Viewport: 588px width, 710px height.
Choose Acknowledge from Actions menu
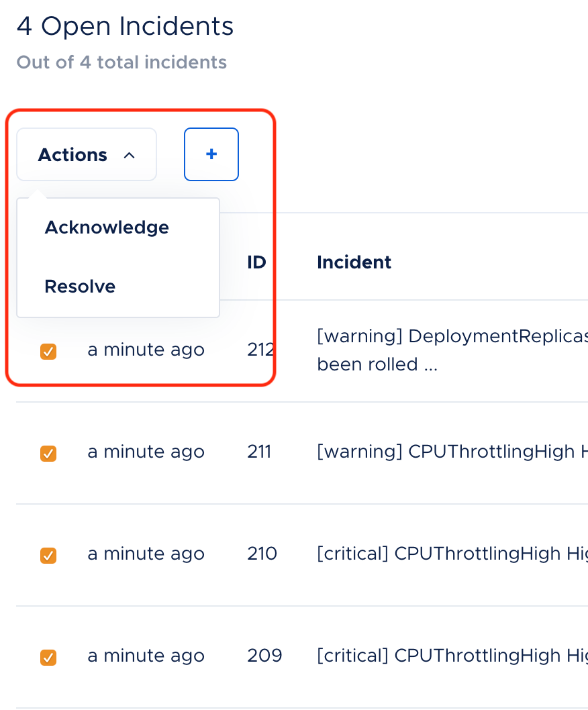(x=107, y=227)
